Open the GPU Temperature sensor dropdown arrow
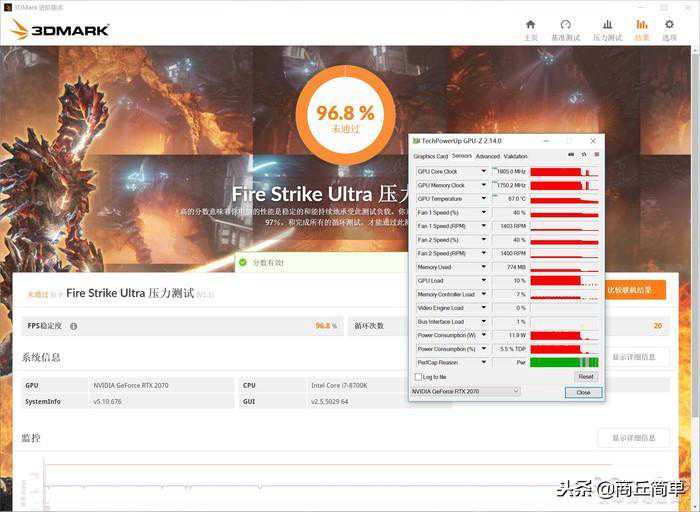 (x=484, y=199)
